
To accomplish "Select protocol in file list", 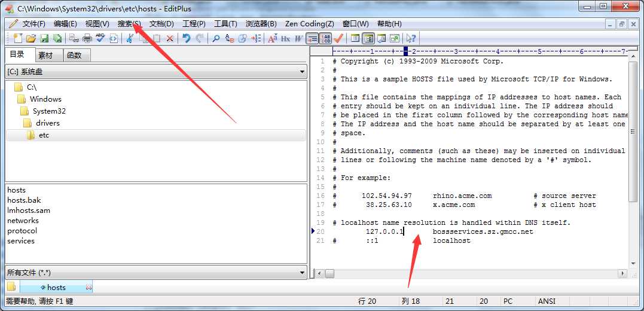I will (22, 231).
